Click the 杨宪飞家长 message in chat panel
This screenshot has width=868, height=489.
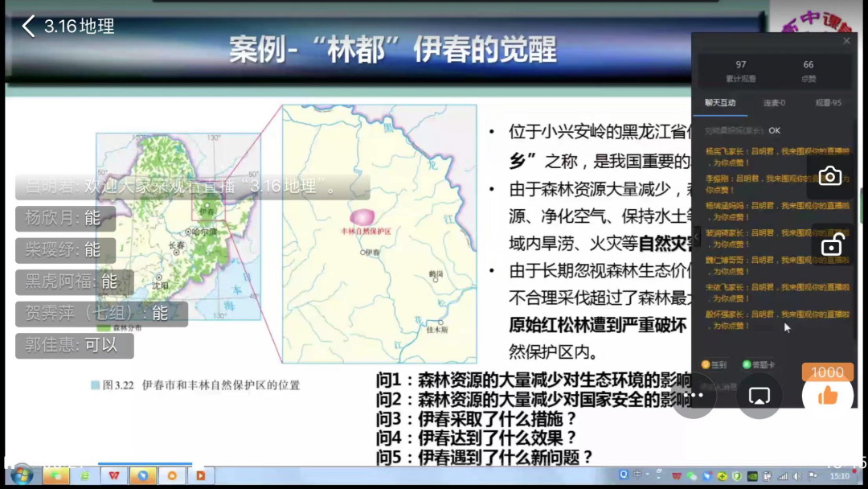(x=777, y=157)
